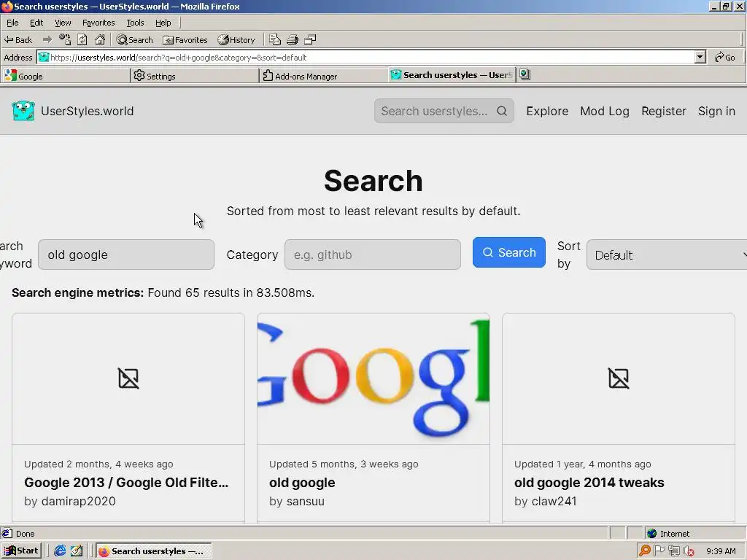Click the Search toolbar button with magnifier
This screenshot has width=747, height=560.
[135, 40]
